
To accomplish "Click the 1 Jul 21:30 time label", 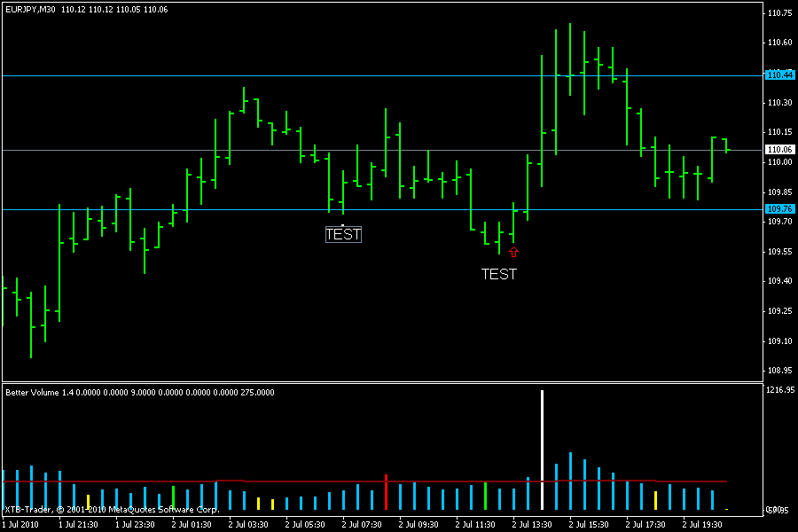I will tap(78, 524).
